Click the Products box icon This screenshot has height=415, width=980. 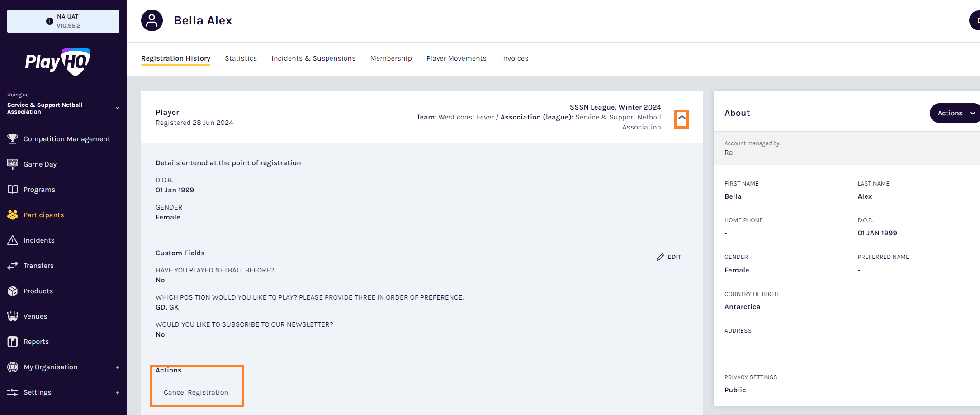tap(13, 291)
